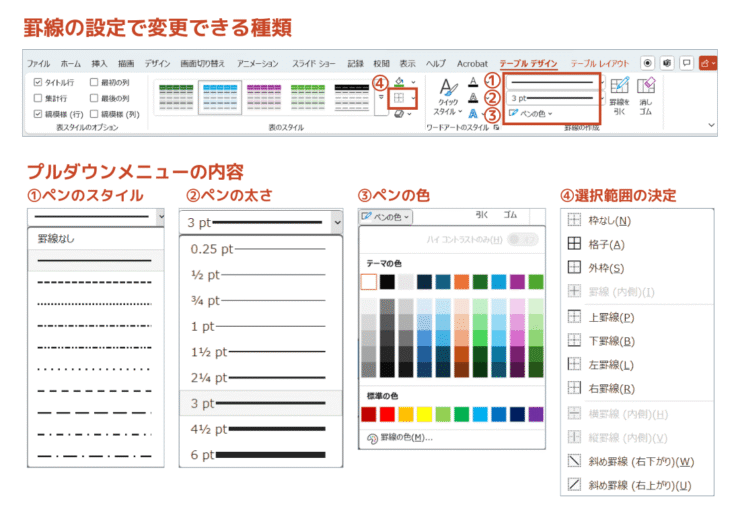The width and height of the screenshot is (740, 505).
Task: Click the WordArt text outline A icon
Action: [473, 98]
